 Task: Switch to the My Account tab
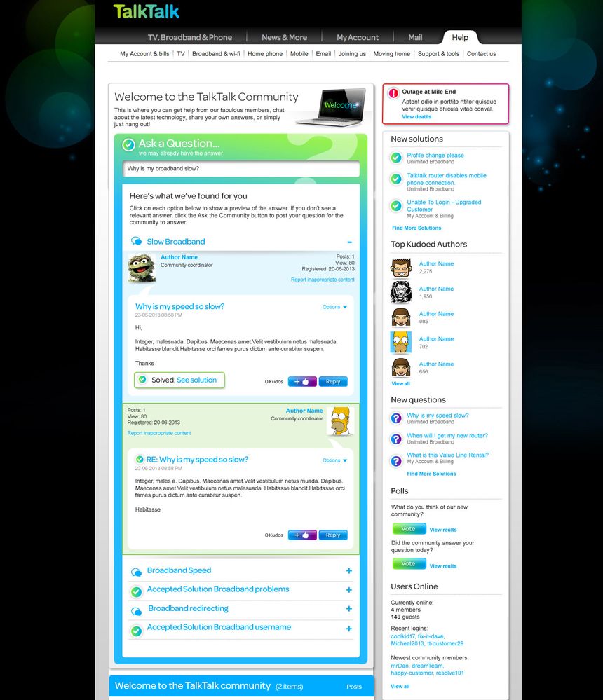point(358,38)
